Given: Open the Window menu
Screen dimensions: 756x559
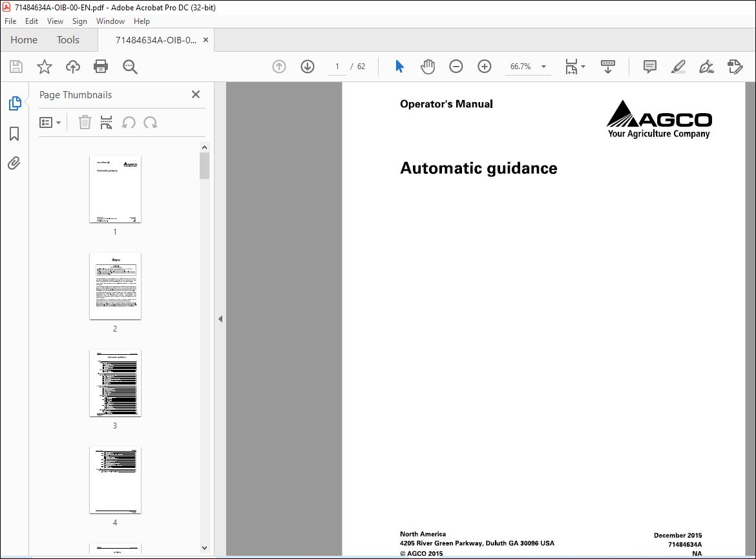Looking at the screenshot, I should (110, 21).
